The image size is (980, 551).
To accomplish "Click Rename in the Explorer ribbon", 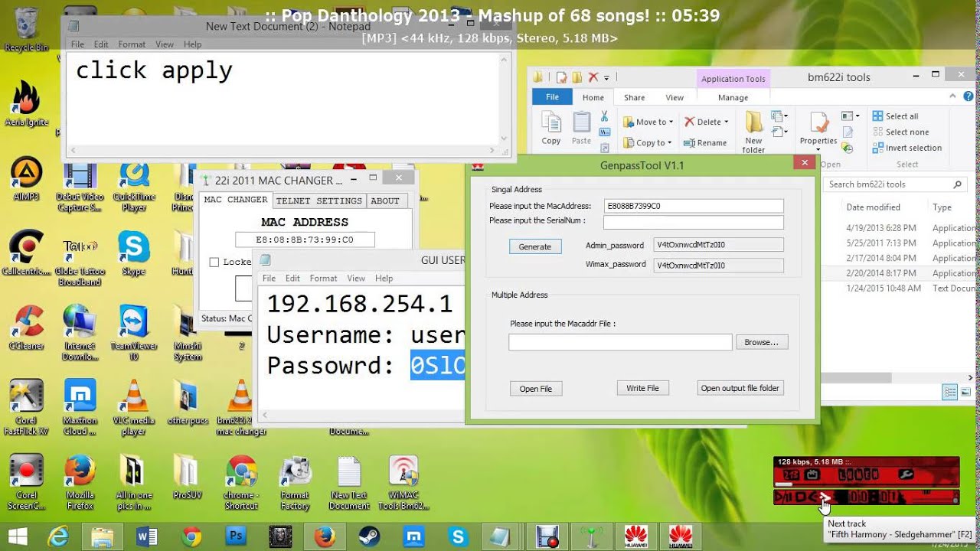I will point(705,142).
